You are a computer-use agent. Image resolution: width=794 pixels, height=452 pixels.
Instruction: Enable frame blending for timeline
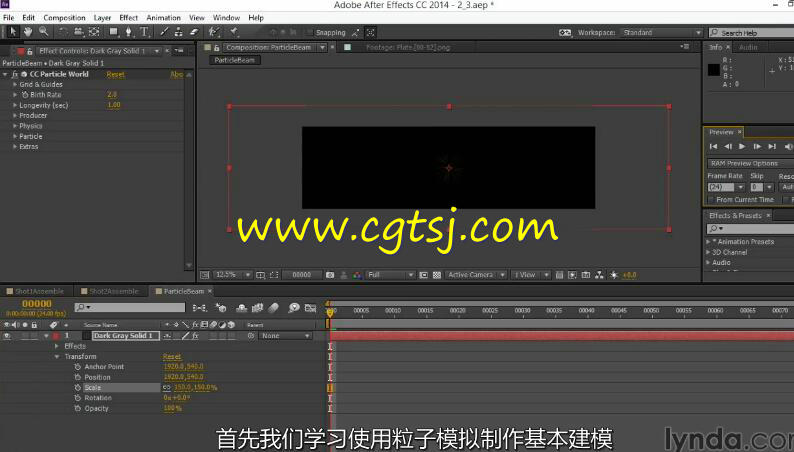point(257,307)
